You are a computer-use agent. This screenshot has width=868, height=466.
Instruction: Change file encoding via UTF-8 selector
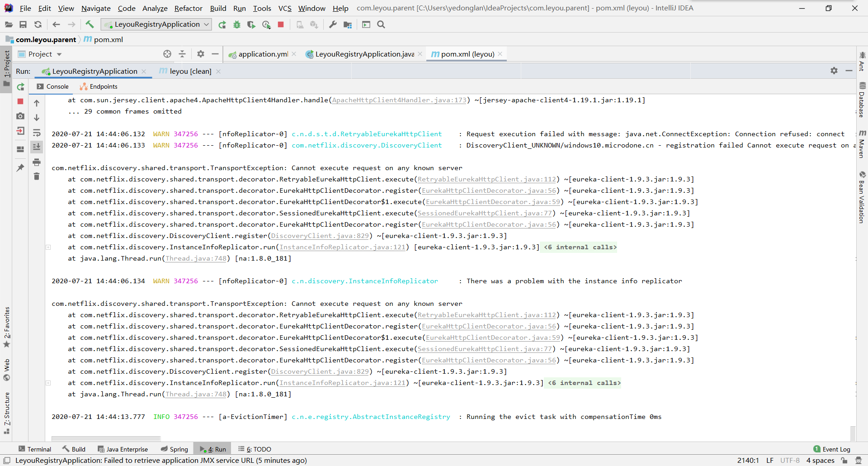point(790,461)
